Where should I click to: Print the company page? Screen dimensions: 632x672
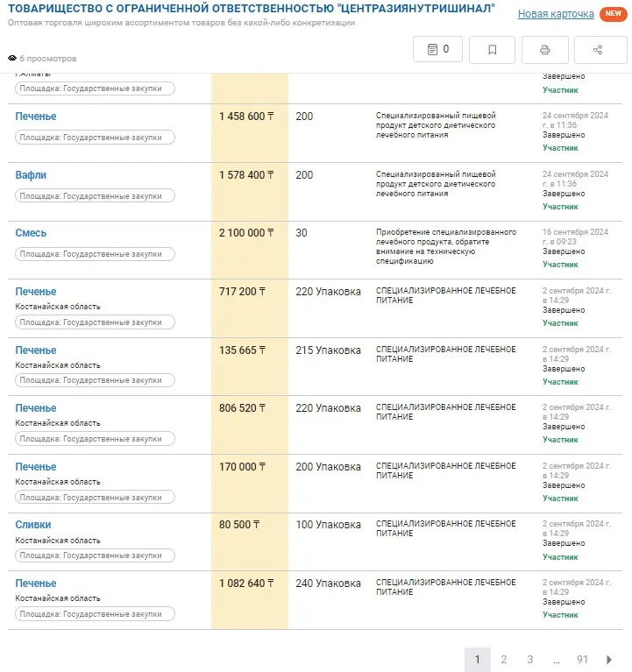click(x=544, y=50)
